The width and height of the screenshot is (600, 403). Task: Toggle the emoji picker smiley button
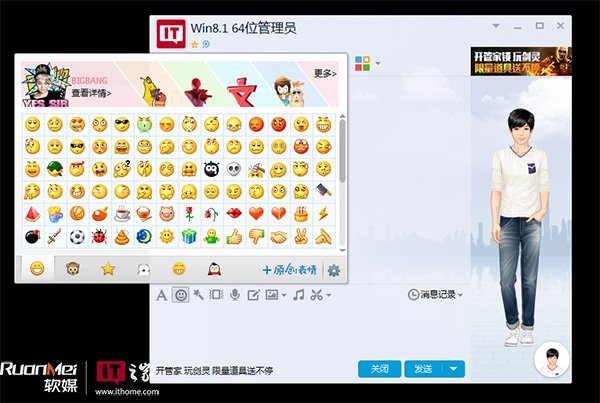pyautogui.click(x=181, y=295)
